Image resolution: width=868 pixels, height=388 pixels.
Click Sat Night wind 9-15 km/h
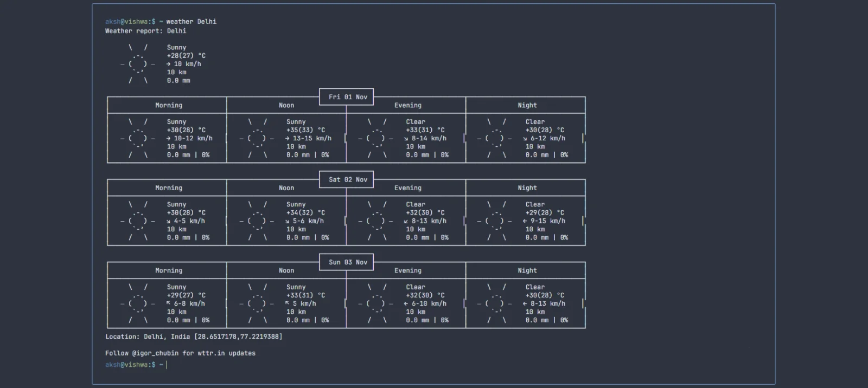(x=544, y=221)
